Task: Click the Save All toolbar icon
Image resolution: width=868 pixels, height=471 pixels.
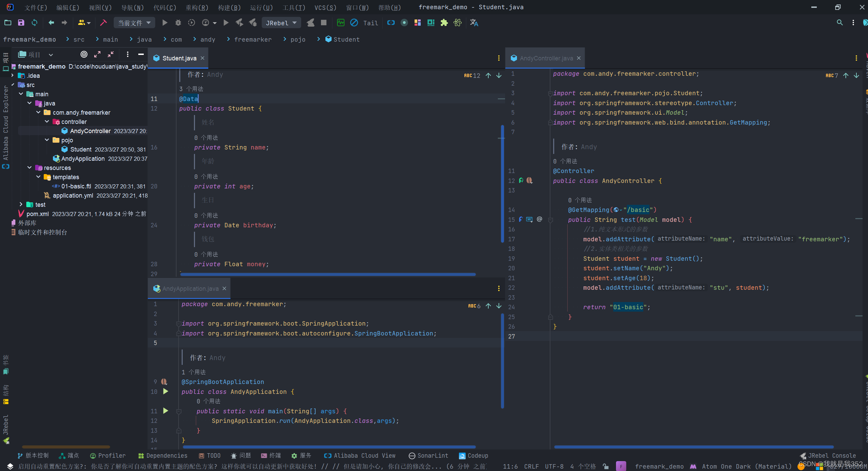Action: (x=21, y=23)
